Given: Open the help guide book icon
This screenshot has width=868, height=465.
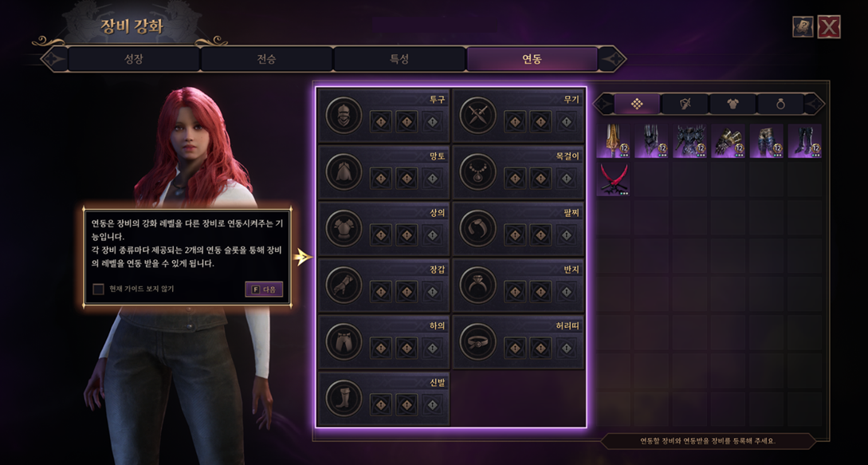Looking at the screenshot, I should point(802,26).
